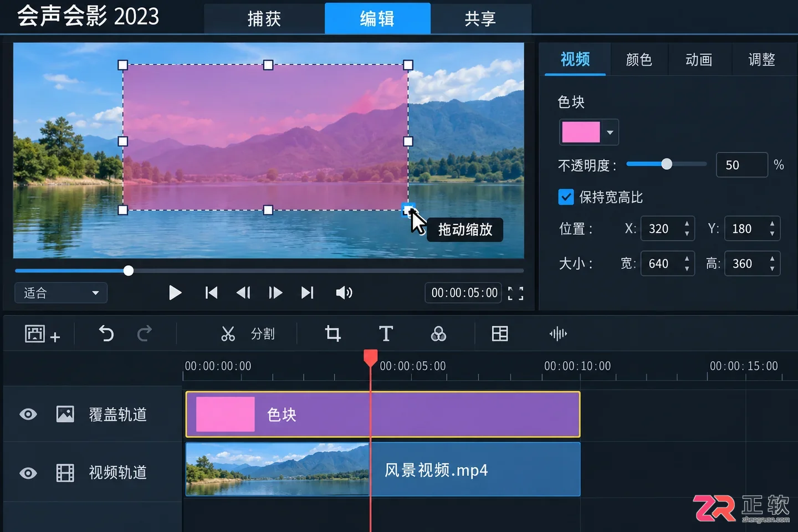Screen dimensions: 798x532
Task: Click the add media plus icon
Action: click(42, 334)
